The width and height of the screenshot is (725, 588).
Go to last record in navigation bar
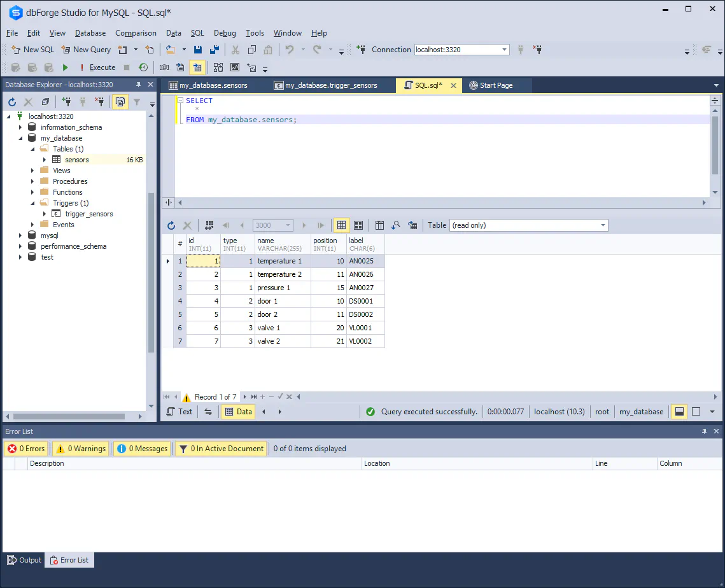tap(254, 396)
